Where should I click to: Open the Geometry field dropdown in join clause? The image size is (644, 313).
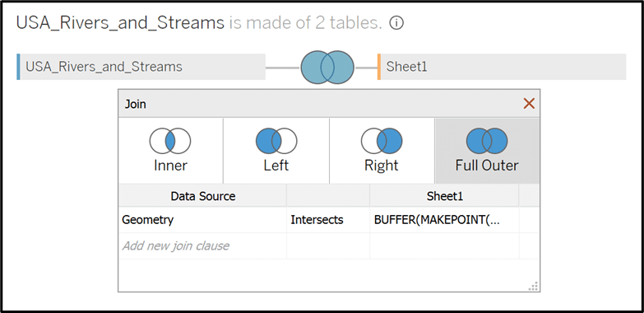coord(202,220)
